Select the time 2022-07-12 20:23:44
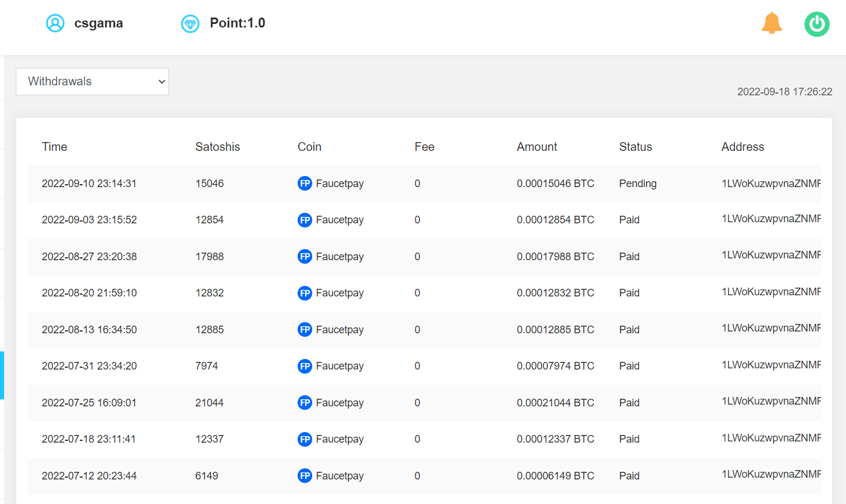Image resolution: width=846 pixels, height=504 pixels. [x=89, y=476]
